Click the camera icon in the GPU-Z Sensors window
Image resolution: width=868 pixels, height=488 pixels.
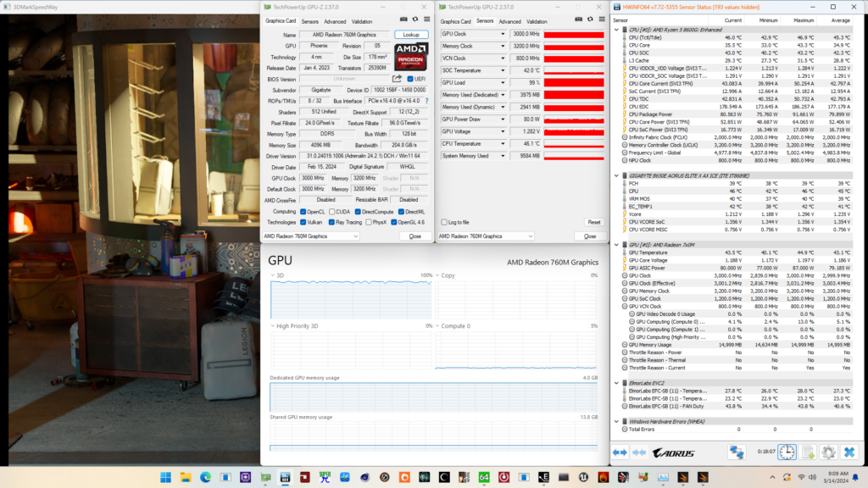[578, 19]
